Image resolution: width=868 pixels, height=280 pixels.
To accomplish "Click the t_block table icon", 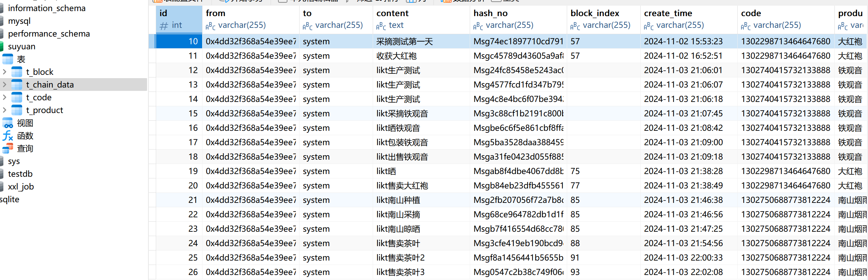I will click(16, 72).
